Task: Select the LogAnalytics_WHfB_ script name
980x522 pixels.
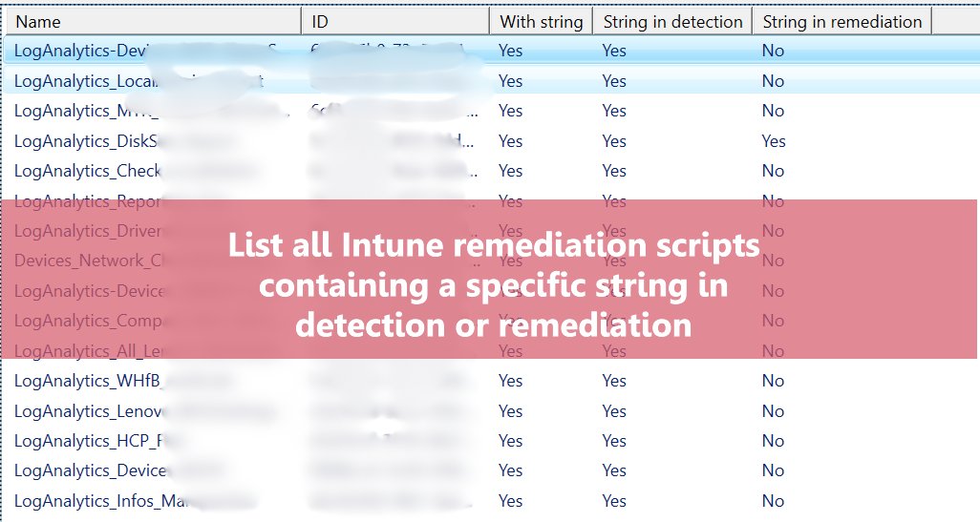Action: pos(88,381)
